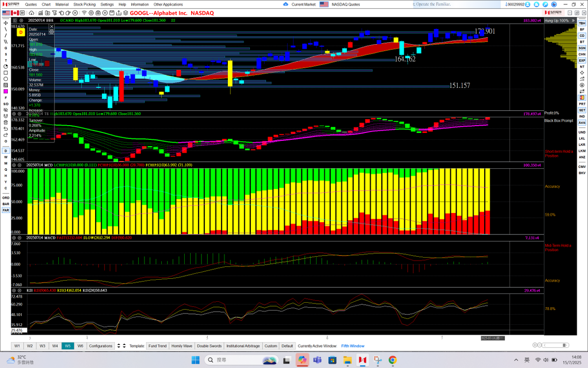Click the filter funnel icon in toolbar
The width and height of the screenshot is (588, 368).
[54, 12]
